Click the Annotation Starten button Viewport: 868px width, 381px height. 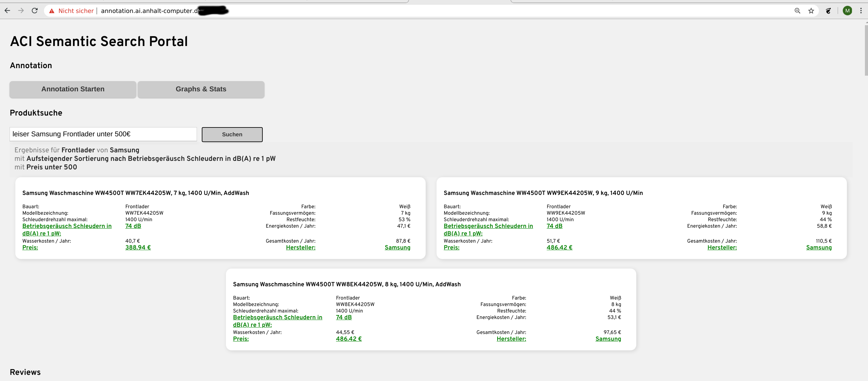73,89
